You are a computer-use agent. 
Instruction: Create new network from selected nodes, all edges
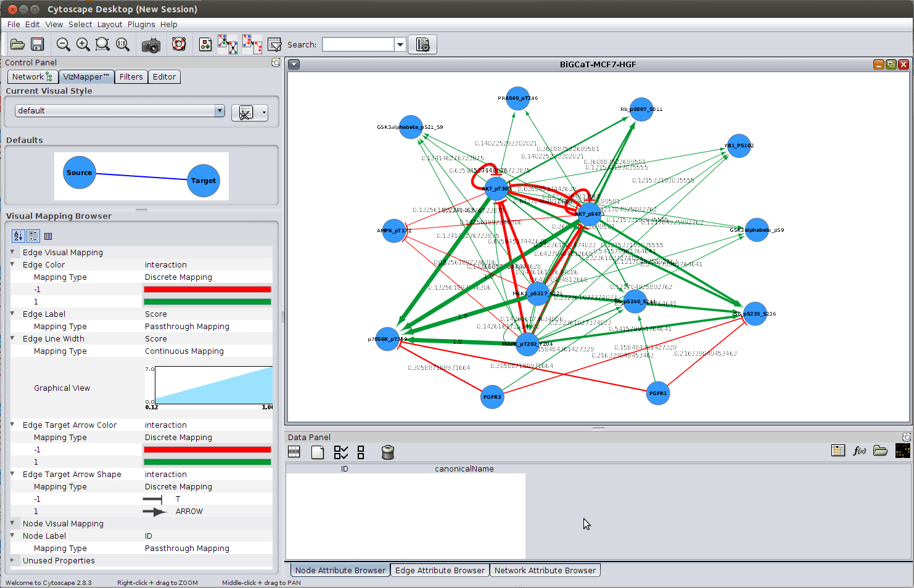[x=228, y=44]
